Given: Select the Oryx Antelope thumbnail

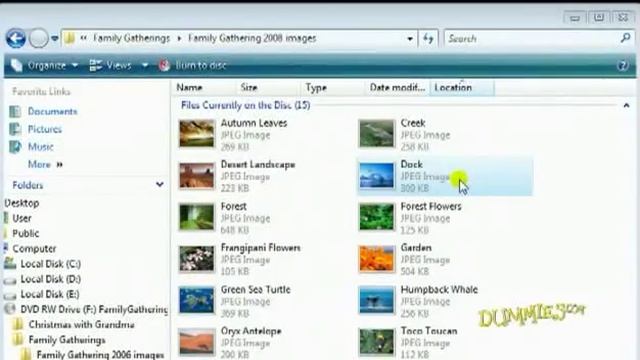Looking at the screenshot, I should tap(197, 342).
